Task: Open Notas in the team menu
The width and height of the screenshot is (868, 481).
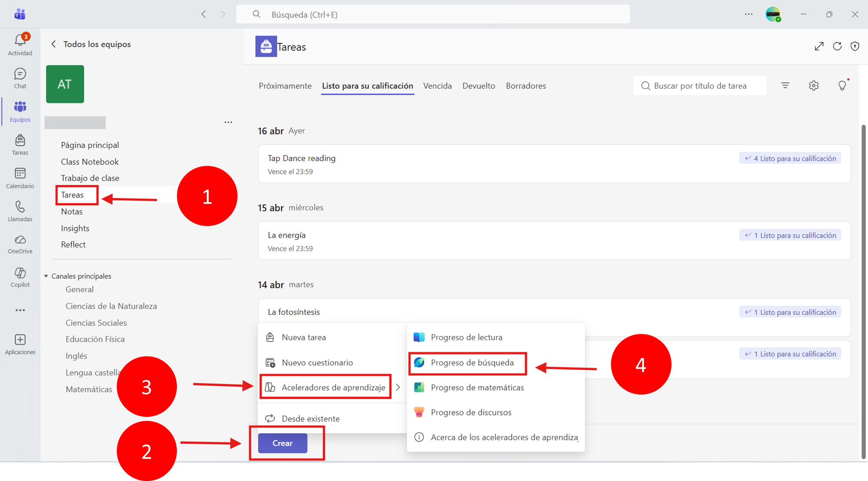Action: point(72,211)
